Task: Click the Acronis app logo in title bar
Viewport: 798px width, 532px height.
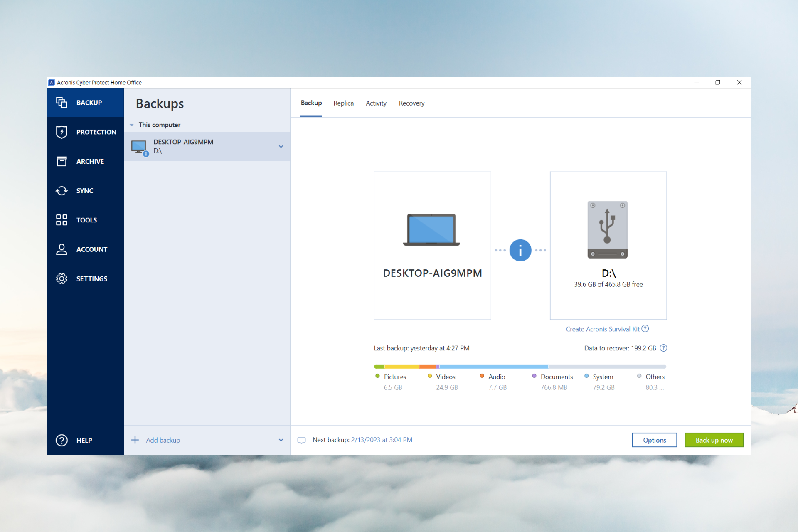Action: click(52, 82)
